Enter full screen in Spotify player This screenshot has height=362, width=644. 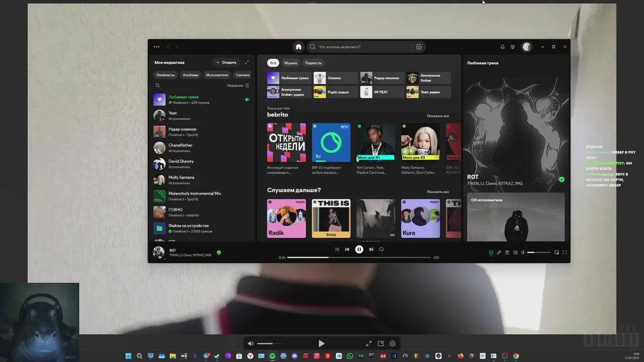point(565,252)
